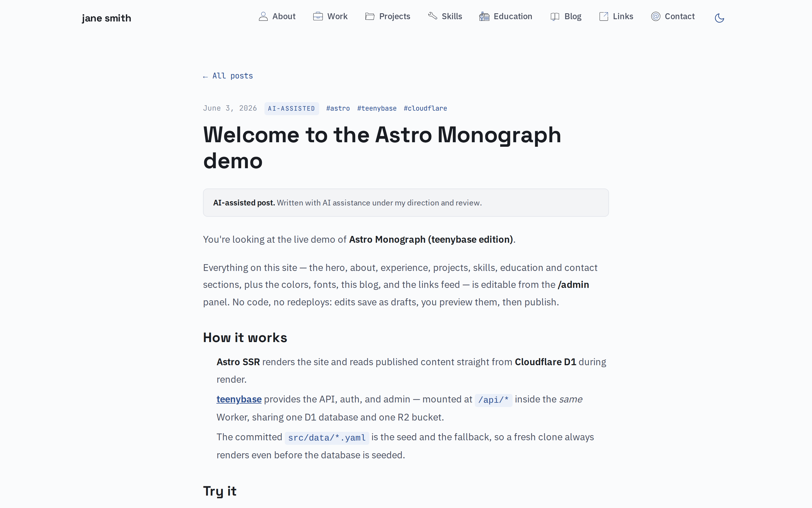Click the school building icon beside Education
The width and height of the screenshot is (812, 508).
click(484, 16)
